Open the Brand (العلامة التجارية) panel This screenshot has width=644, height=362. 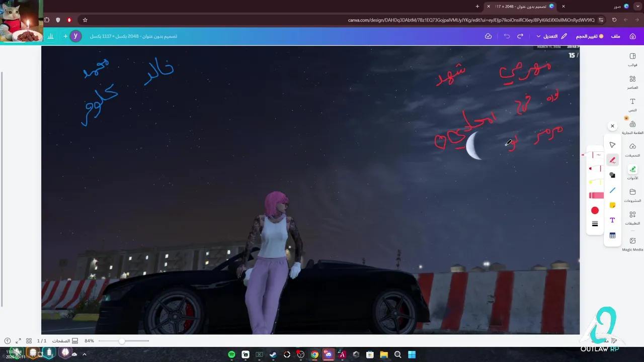pyautogui.click(x=632, y=128)
